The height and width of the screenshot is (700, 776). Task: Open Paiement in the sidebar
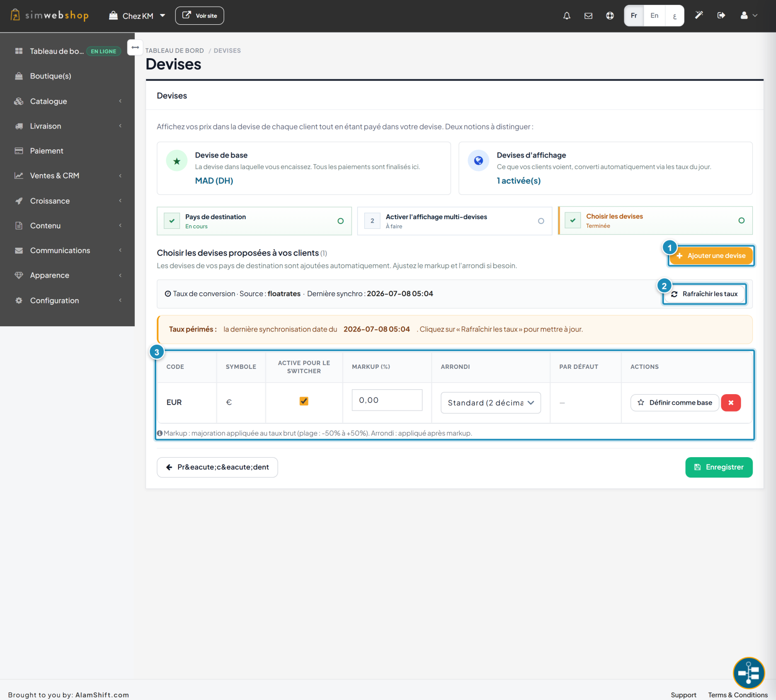[67, 151]
